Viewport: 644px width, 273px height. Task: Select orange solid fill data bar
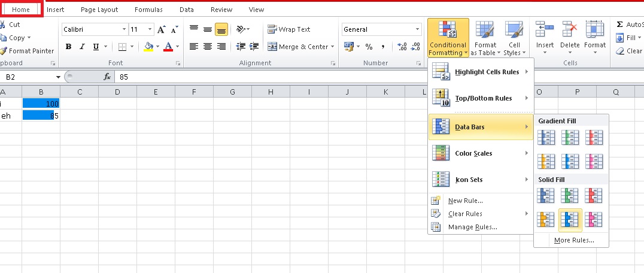(x=546, y=220)
